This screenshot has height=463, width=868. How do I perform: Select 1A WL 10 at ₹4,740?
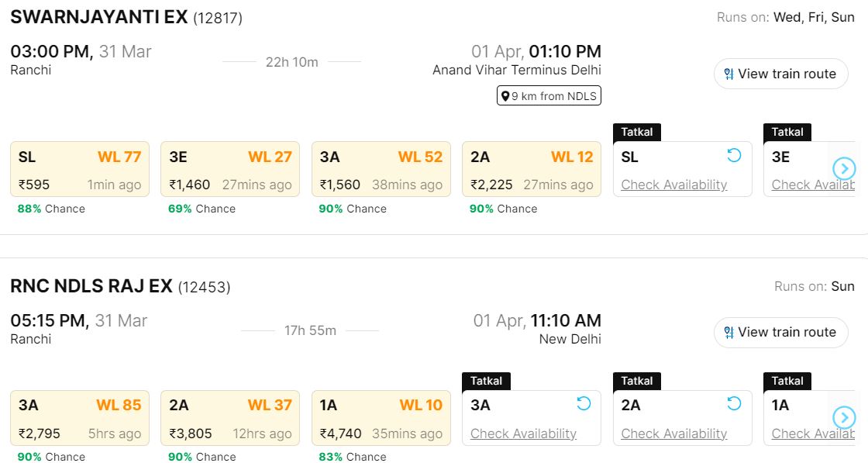pos(381,418)
